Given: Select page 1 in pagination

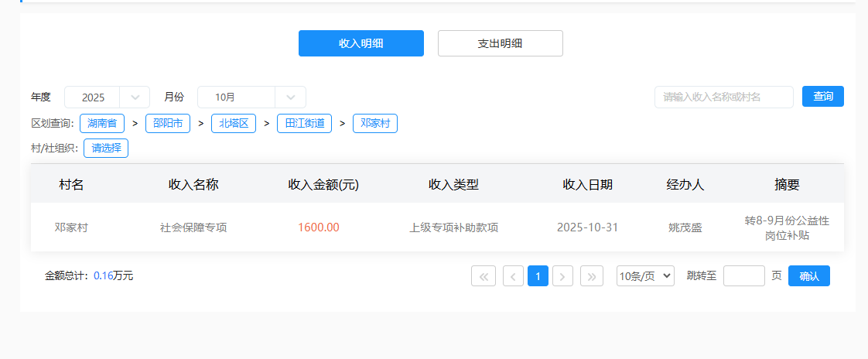Looking at the screenshot, I should (x=538, y=276).
